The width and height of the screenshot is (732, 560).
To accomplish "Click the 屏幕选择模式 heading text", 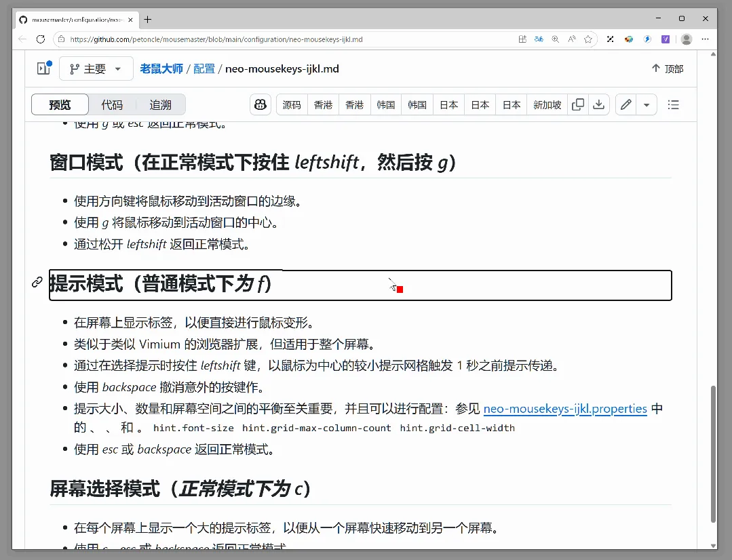I will (x=180, y=489).
